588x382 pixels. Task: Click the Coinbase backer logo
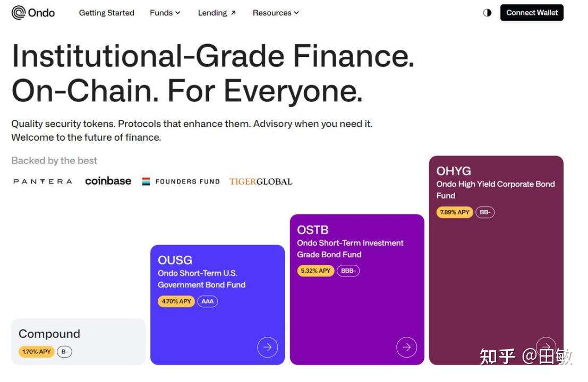point(108,181)
